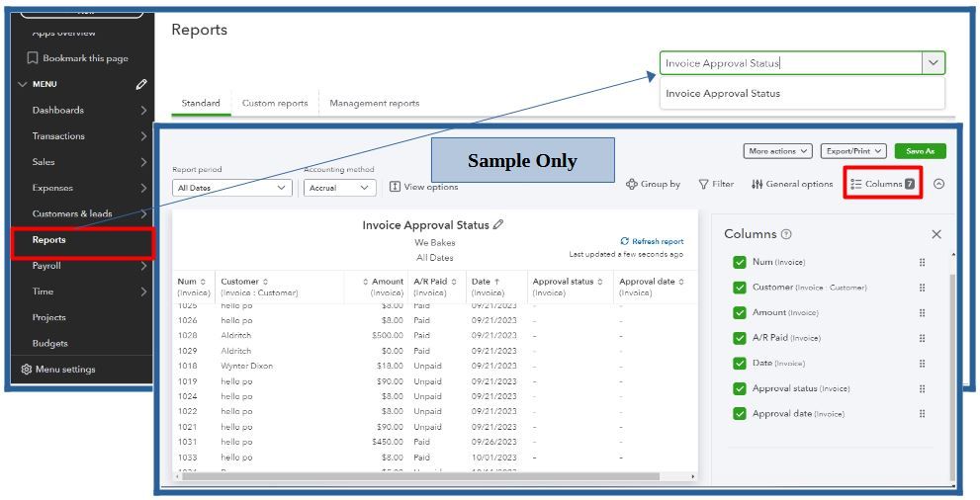Viewport: 980px width, 500px height.
Task: Click the $500.00 amount cell
Action: 386,336
